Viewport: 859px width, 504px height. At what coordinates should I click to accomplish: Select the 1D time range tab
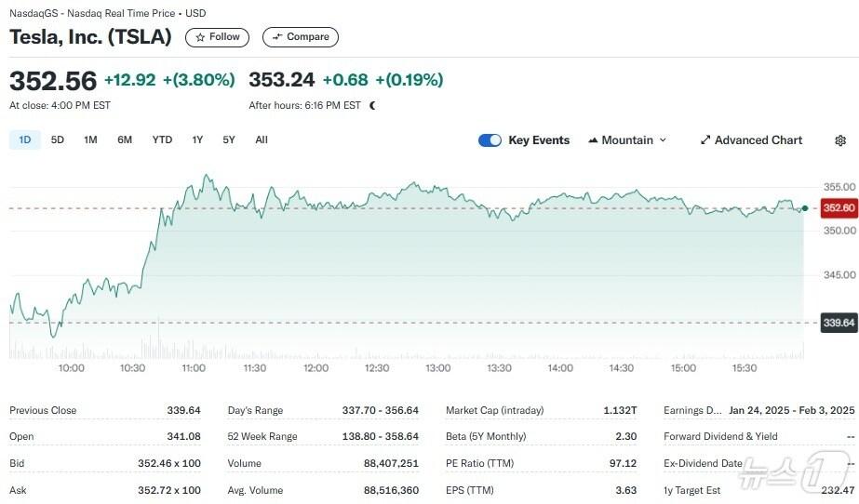(25, 140)
